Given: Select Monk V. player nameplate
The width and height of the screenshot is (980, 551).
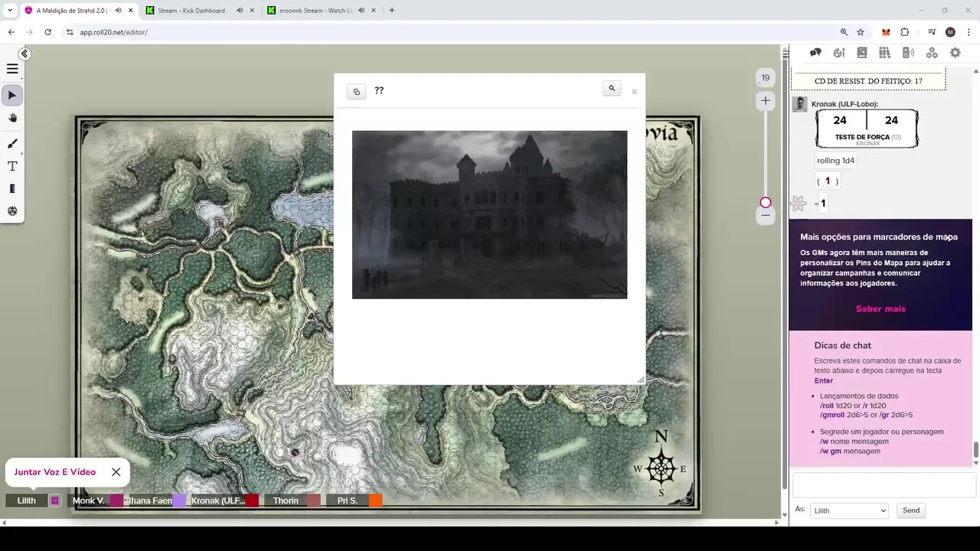Looking at the screenshot, I should pos(89,500).
